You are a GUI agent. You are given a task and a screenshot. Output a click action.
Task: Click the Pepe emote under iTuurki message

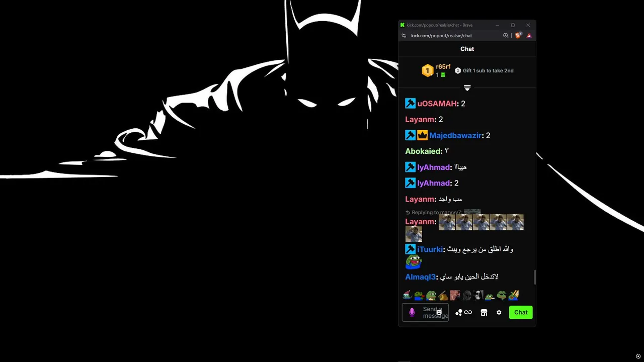[x=414, y=262]
